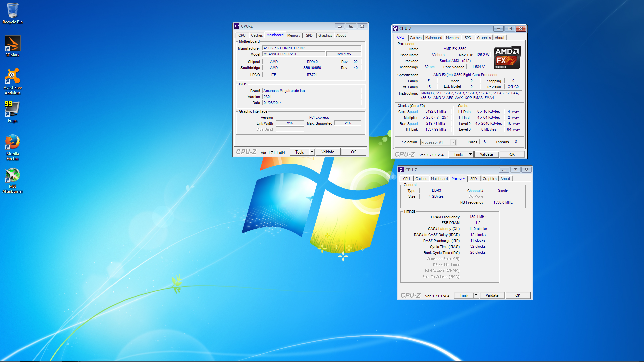Switch to Caches tab in Mainboard window
The image size is (644, 362).
click(x=257, y=35)
